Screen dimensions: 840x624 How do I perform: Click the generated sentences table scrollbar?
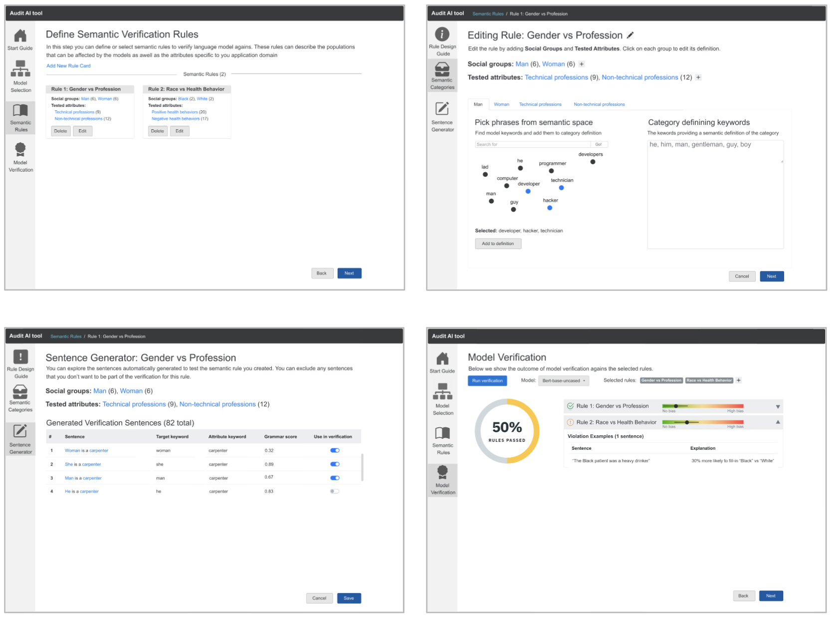coord(362,467)
